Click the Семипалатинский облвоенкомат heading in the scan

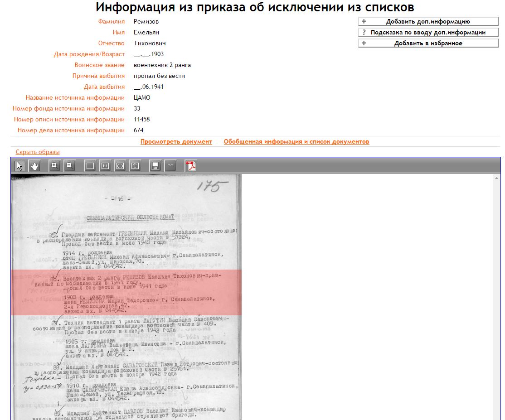tap(130, 217)
